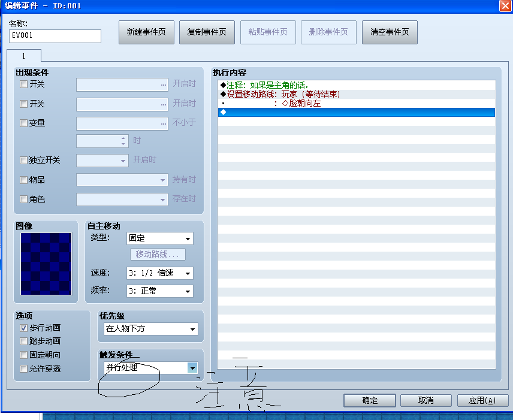Close the 编辑事件 window
Screen dimensions: 513x420
point(505,6)
